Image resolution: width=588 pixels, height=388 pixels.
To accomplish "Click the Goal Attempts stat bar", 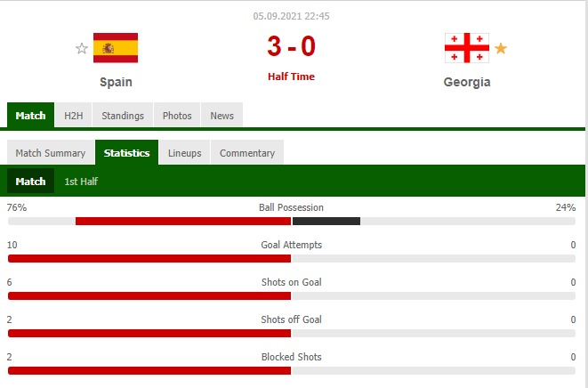I will point(291,258).
